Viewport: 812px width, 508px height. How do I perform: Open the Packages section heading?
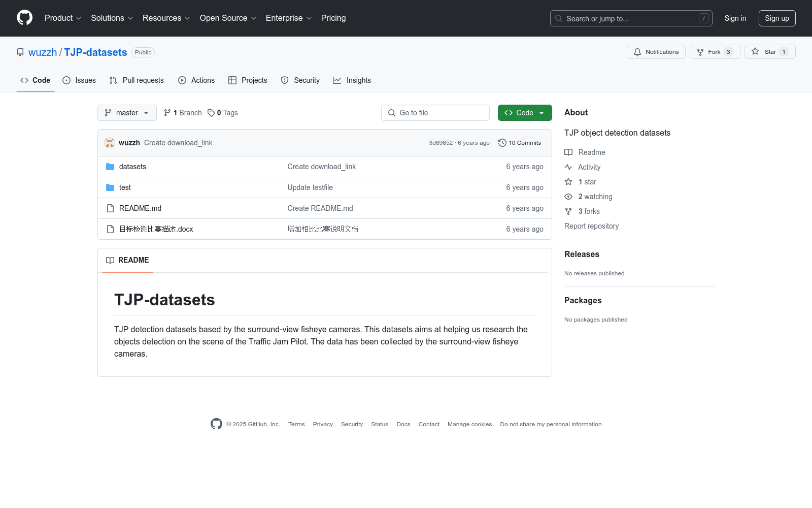[583, 301]
